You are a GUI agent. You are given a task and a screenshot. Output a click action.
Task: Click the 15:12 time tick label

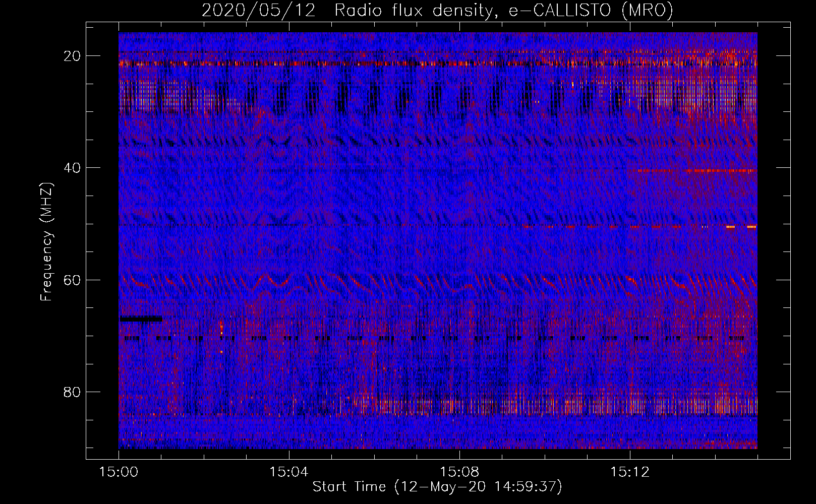[630, 472]
